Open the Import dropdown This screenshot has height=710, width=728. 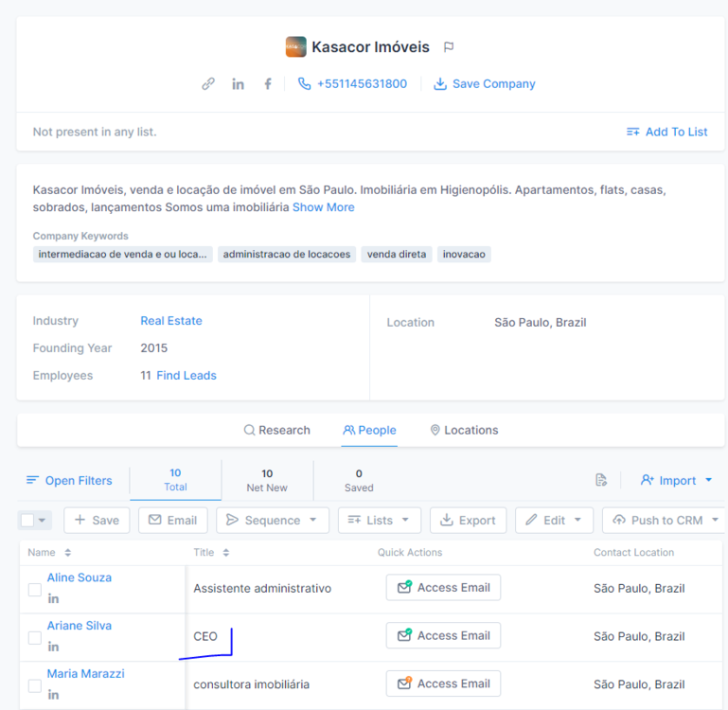click(676, 480)
